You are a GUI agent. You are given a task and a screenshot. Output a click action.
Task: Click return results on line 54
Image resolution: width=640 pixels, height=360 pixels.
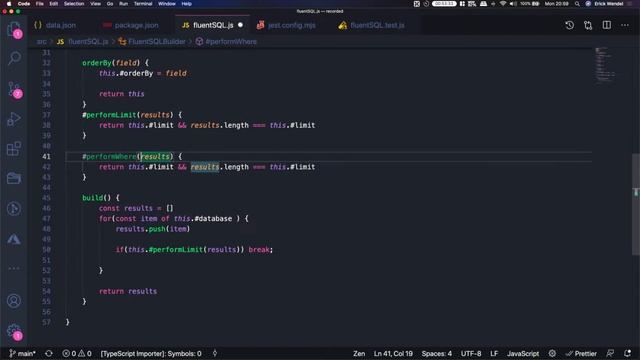click(128, 291)
